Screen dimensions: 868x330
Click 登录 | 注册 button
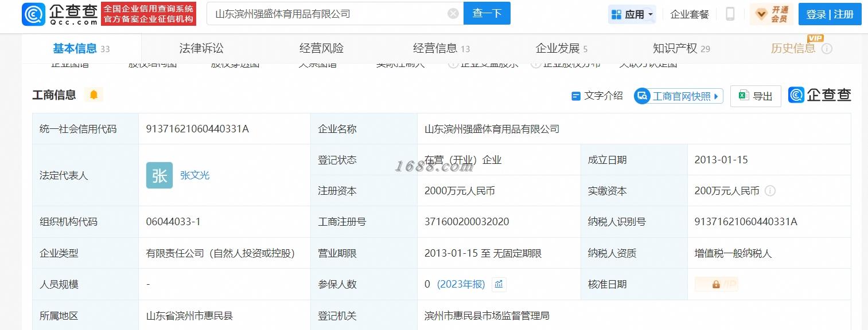tap(830, 14)
